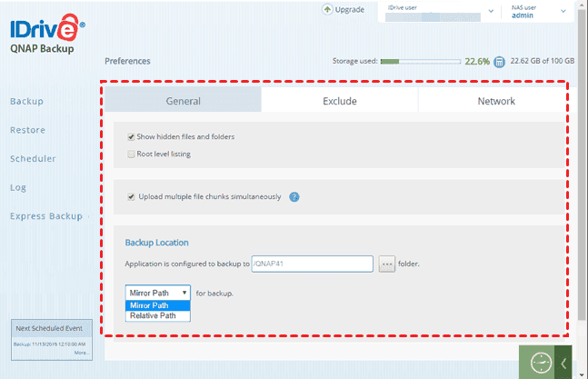
Task: Enable Root level listing checkbox
Action: 131,155
